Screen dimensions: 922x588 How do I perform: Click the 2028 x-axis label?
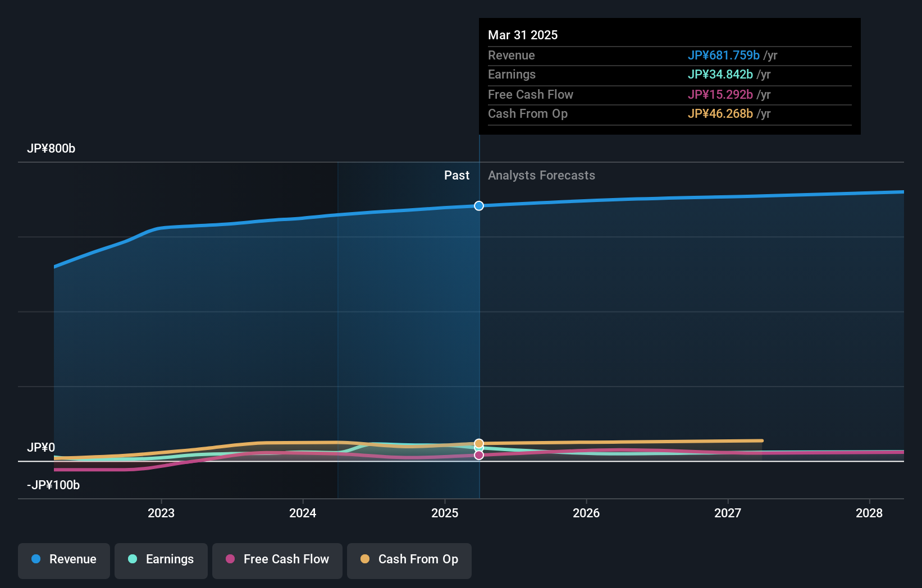coord(869,513)
